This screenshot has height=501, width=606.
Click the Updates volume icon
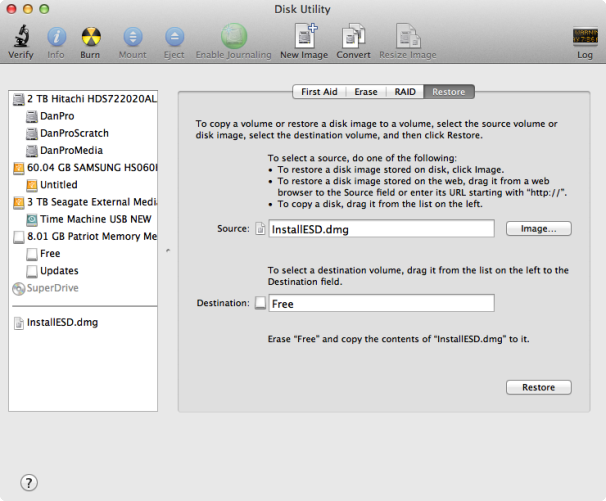[32, 271]
